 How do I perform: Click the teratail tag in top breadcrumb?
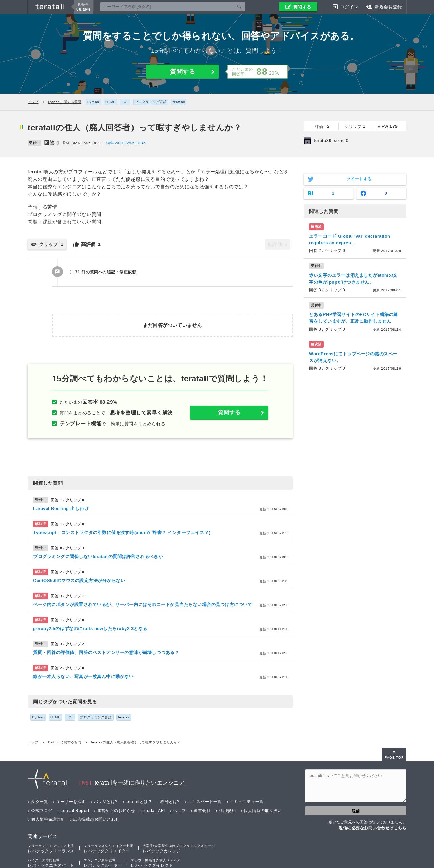[179, 102]
